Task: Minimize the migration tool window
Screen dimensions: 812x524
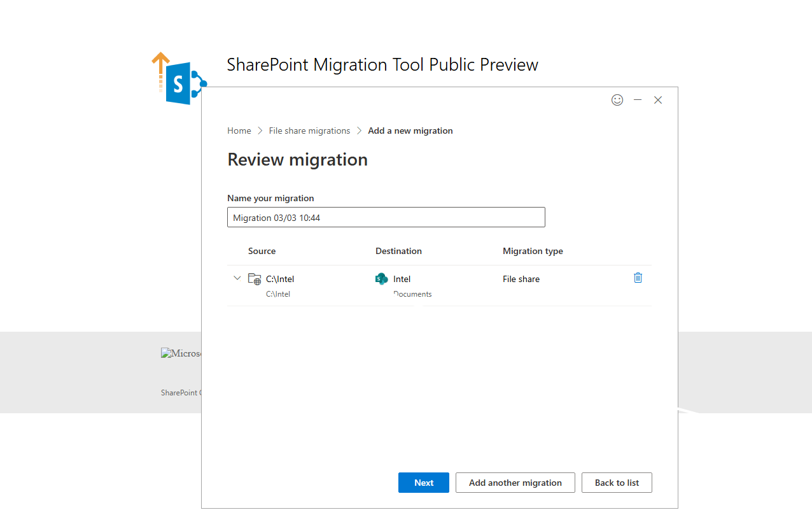Action: click(638, 100)
